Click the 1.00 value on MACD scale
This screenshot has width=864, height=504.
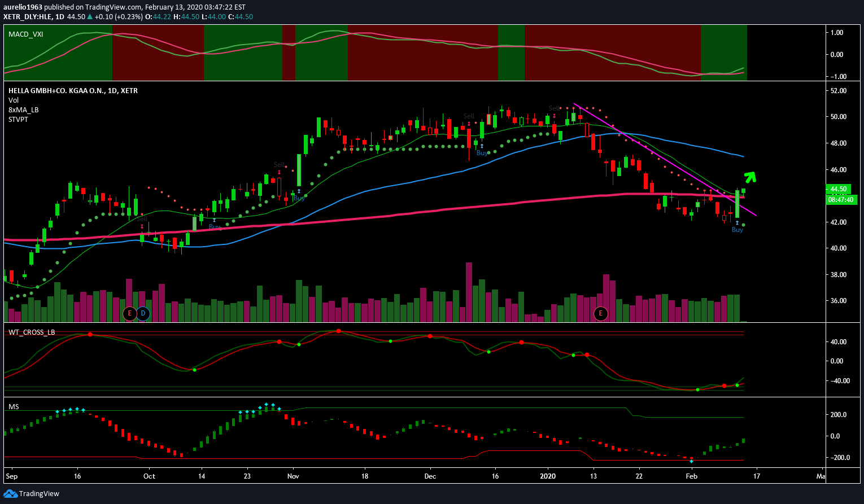[837, 33]
